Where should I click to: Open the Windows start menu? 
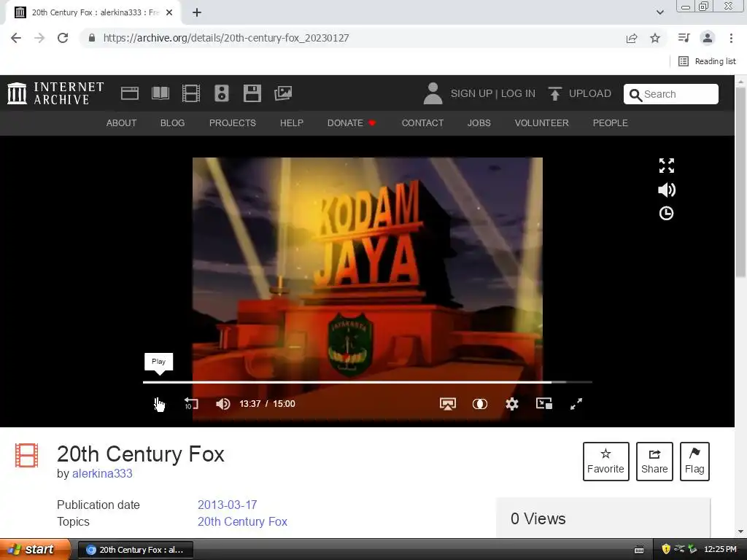click(x=35, y=549)
